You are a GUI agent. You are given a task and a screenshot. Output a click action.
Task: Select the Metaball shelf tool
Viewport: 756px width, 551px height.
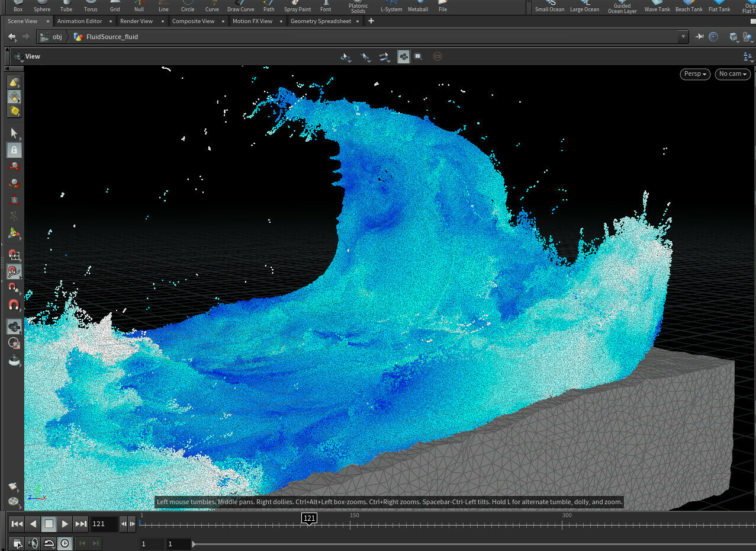click(418, 7)
